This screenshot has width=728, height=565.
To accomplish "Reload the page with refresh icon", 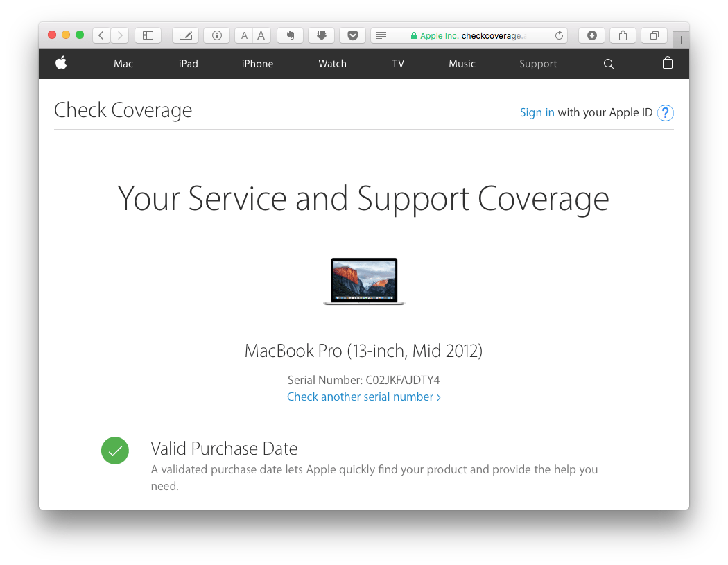I will coord(559,35).
